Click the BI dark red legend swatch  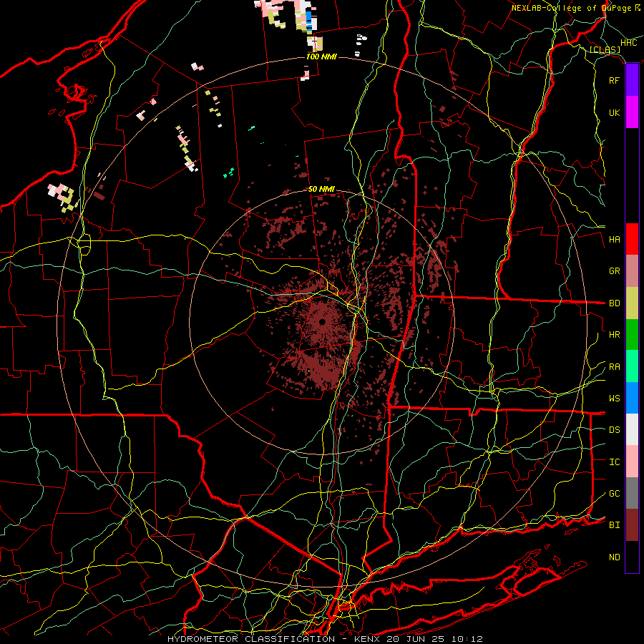tap(632, 525)
